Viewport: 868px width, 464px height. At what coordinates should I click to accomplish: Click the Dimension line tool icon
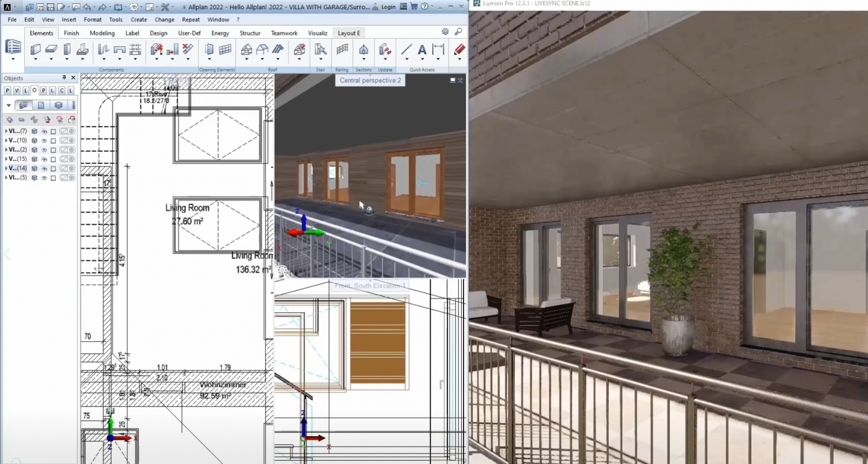439,50
